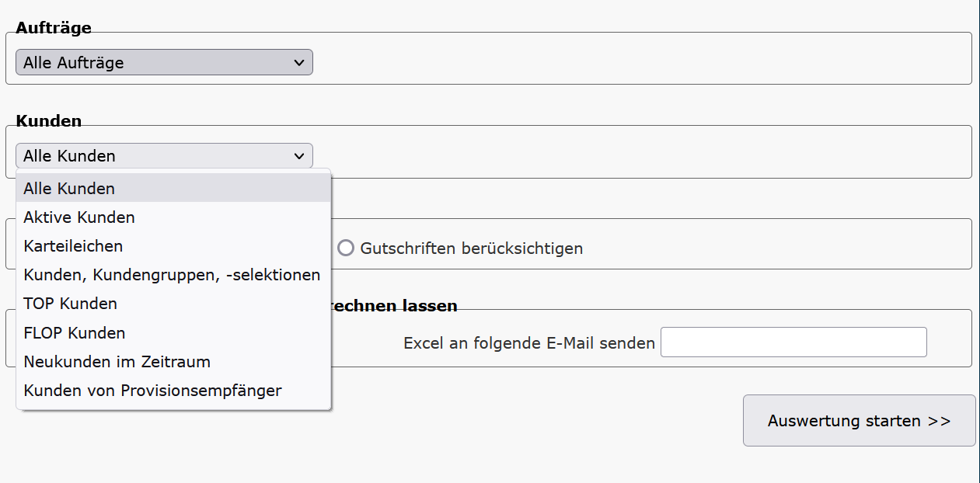Screen dimensions: 980x483
Task: Click the partially hidden 'rechnen lassen' heading
Action: click(395, 306)
